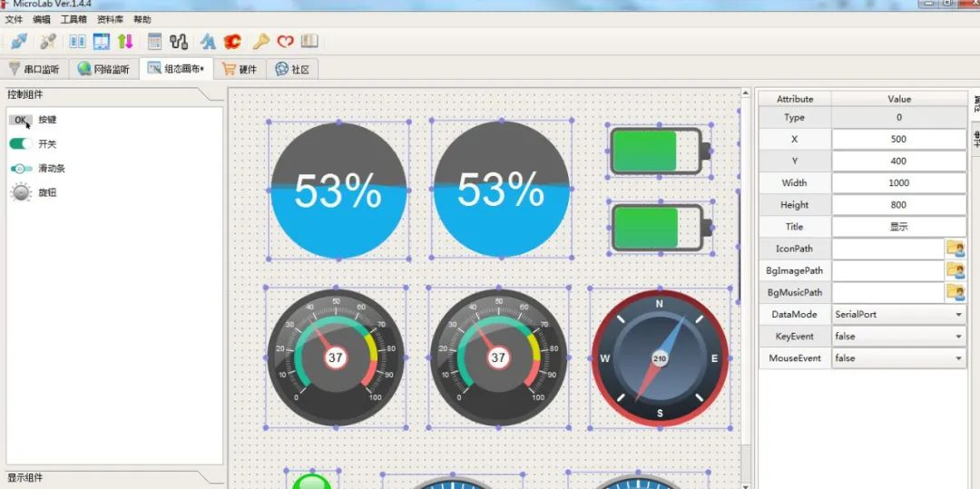Click the BgMusicPath text field
The width and height of the screenshot is (980, 489).
(887, 292)
